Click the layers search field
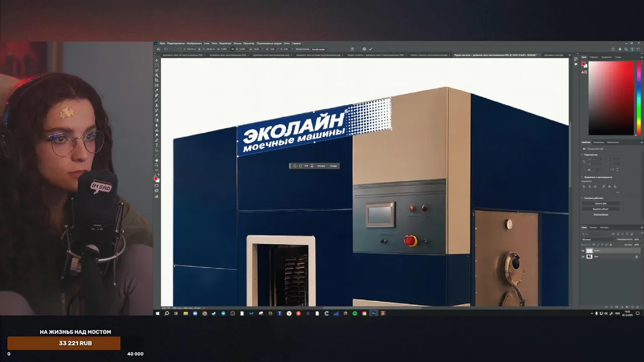Viewport: 644px width, 362px height. (x=596, y=234)
